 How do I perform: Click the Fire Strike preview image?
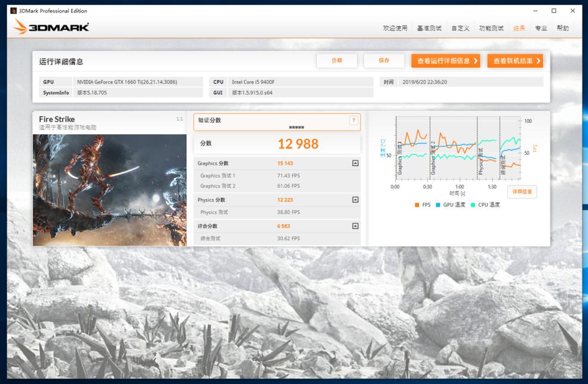tap(109, 190)
